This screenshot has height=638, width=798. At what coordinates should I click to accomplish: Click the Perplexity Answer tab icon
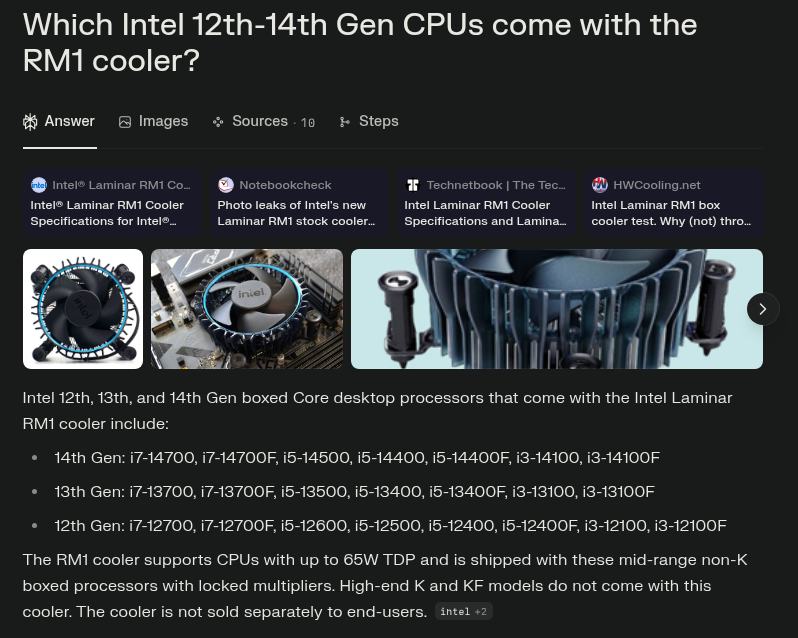tap(30, 122)
